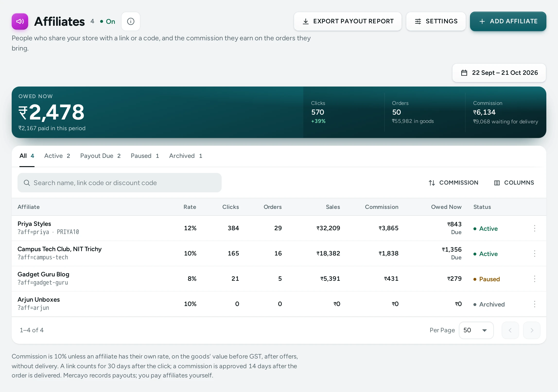Viewport: 558px width, 392px height.
Task: Click the Orders column header
Action: click(x=273, y=207)
